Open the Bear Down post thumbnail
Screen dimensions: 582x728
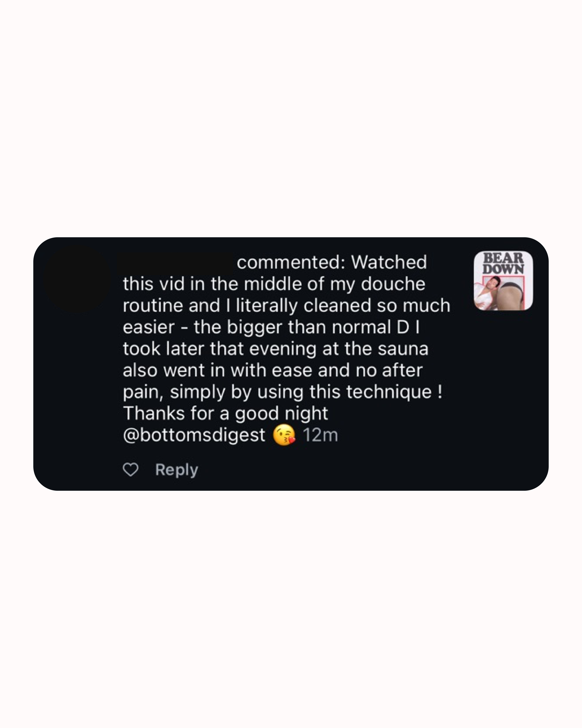(x=503, y=281)
